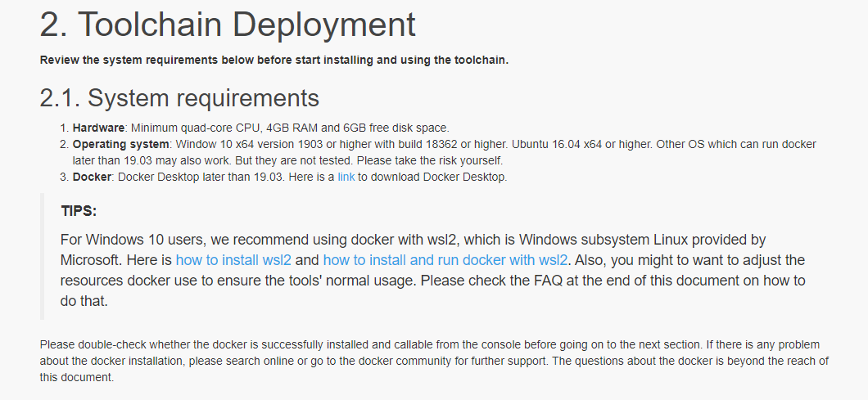The width and height of the screenshot is (868, 400).
Task: Open the Docker Desktop download link
Action: (346, 177)
